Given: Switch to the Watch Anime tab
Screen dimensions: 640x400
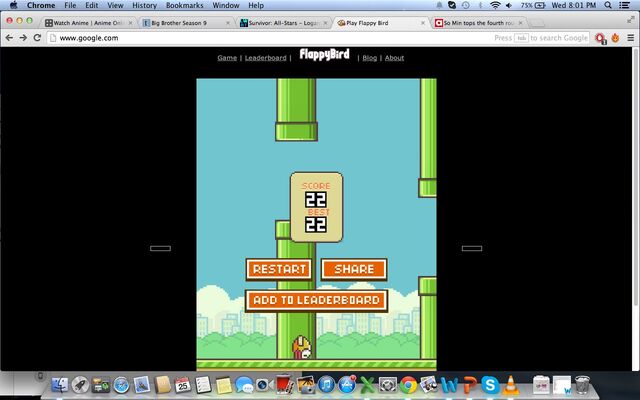Looking at the screenshot, I should point(88,23).
